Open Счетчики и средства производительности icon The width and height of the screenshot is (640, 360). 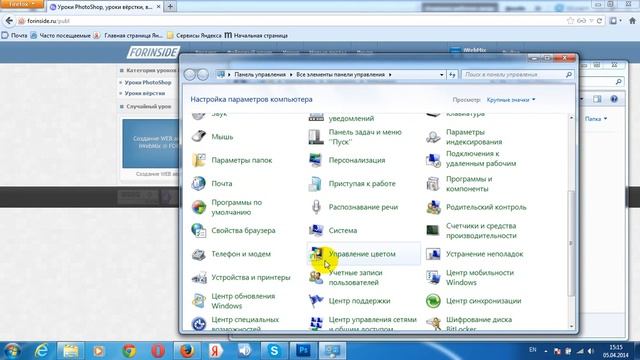click(x=433, y=230)
